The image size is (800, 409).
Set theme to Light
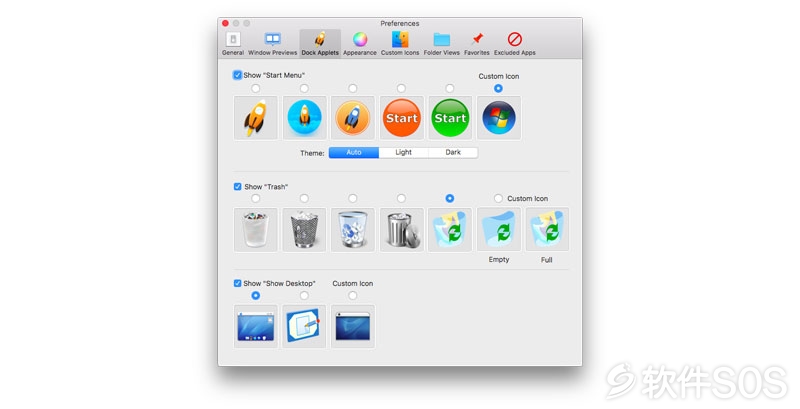point(404,152)
